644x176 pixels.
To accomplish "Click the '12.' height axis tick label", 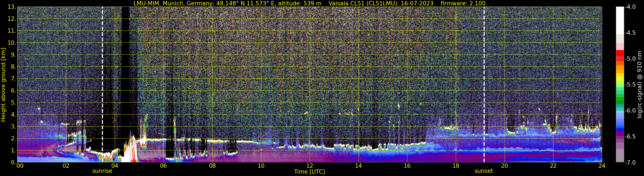I will coord(12,19).
